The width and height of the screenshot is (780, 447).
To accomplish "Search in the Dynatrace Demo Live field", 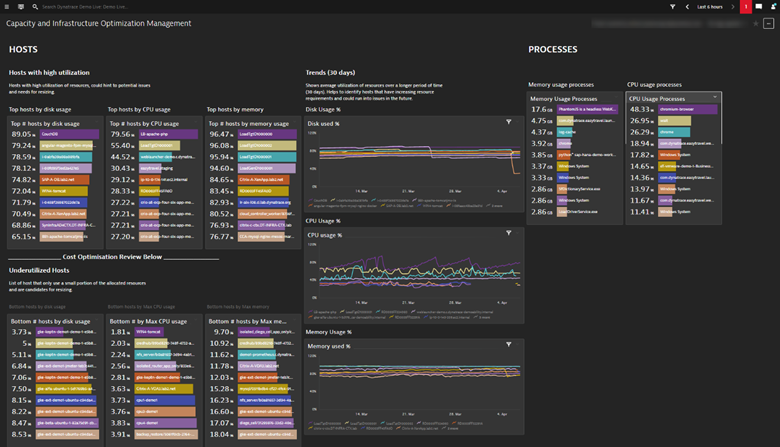I will click(x=85, y=7).
